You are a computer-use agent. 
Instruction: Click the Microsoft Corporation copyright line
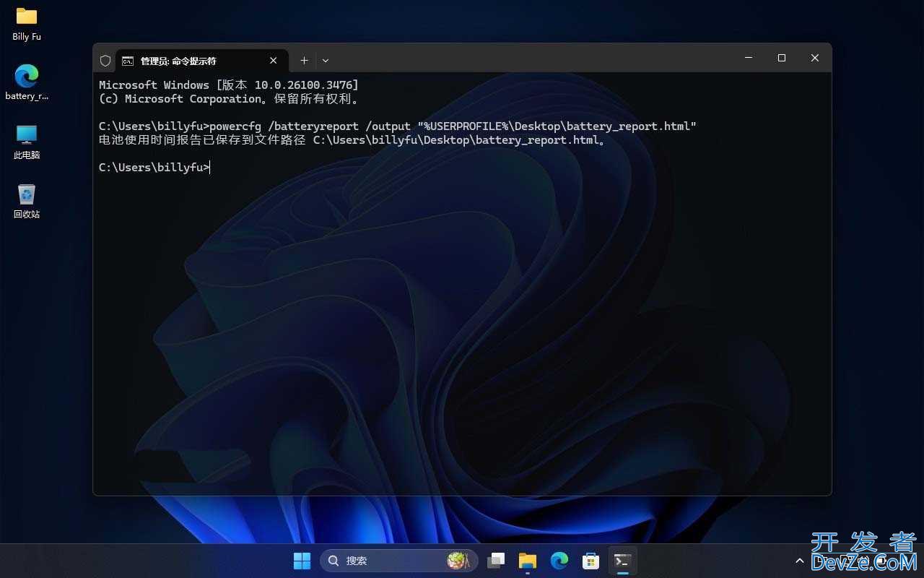click(228, 99)
